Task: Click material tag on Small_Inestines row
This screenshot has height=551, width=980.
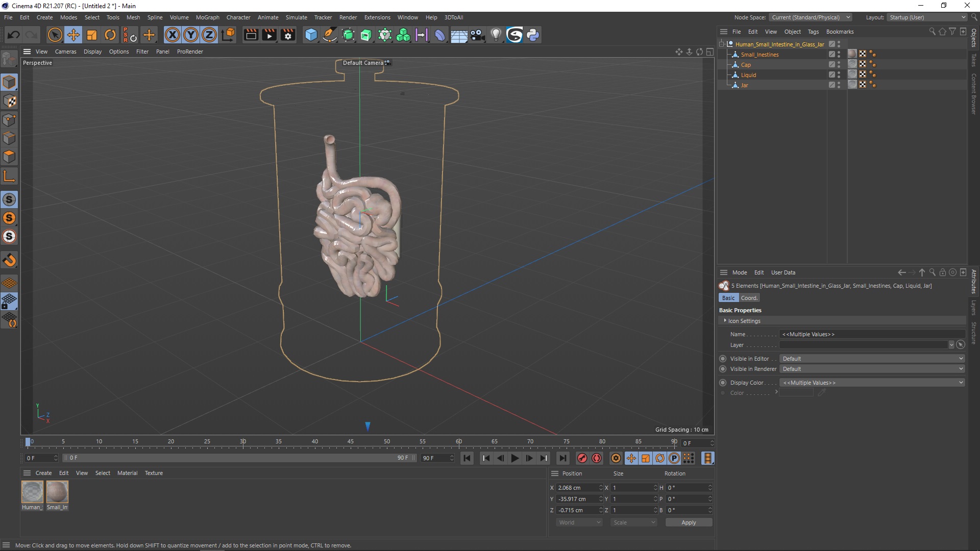Action: (x=852, y=54)
